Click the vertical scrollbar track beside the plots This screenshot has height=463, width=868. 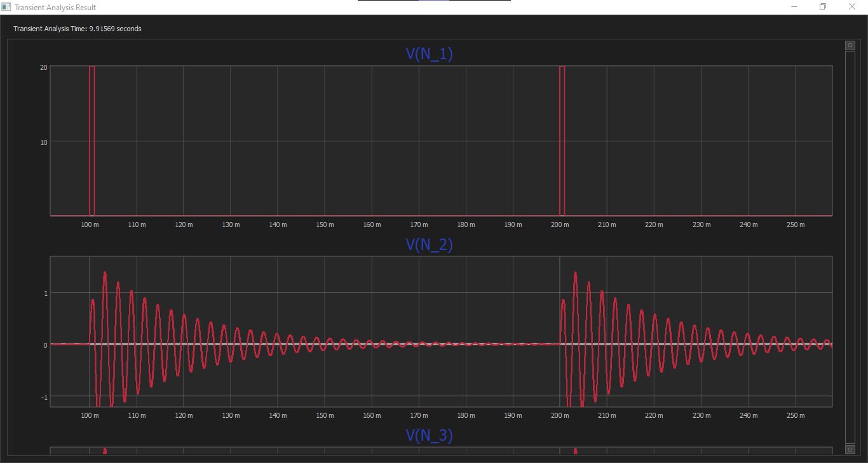tap(850, 247)
